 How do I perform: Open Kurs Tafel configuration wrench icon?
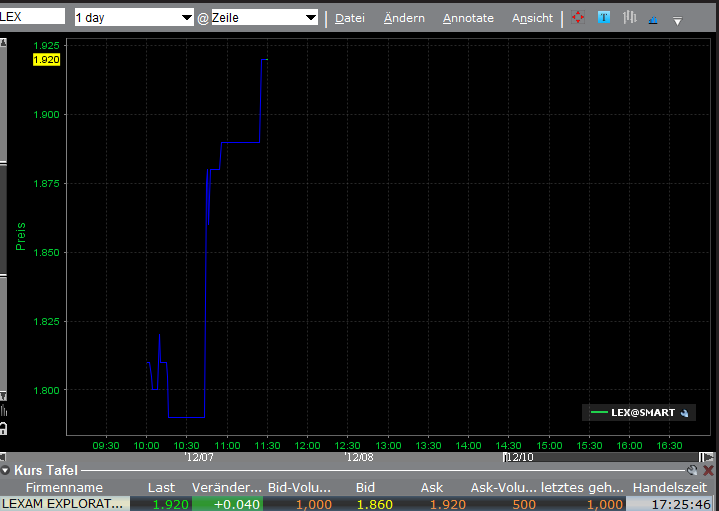tap(692, 470)
